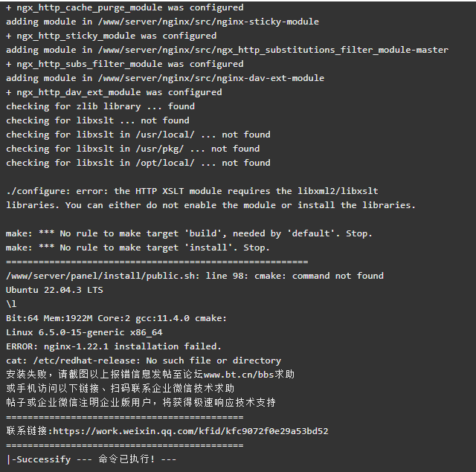The image size is (476, 472).
Task: Click the 'No rule to make target install' line
Action: [x=138, y=248]
